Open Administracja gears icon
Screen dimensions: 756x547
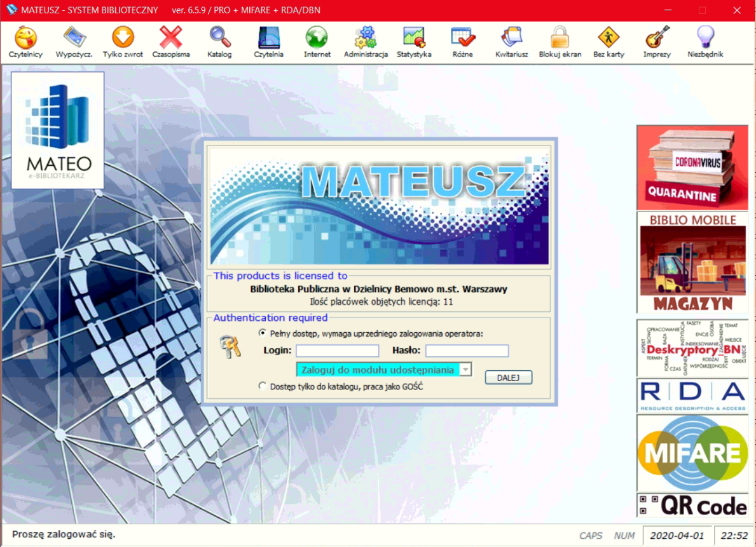coord(366,39)
